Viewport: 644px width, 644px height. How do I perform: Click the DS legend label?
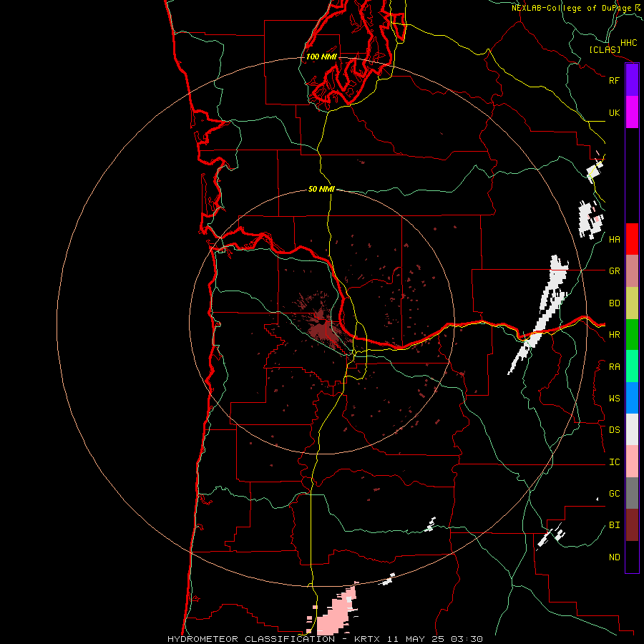point(614,430)
